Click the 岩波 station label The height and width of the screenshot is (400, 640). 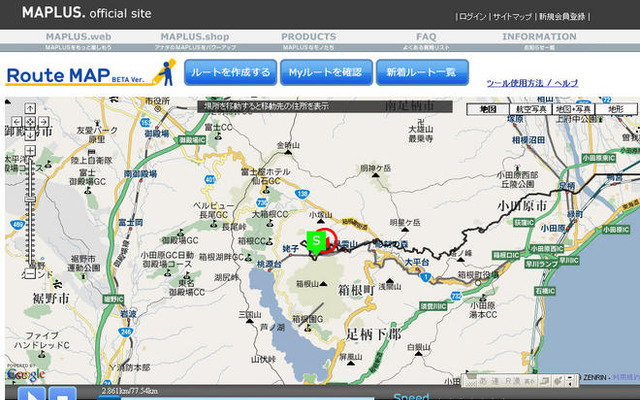pos(128,315)
